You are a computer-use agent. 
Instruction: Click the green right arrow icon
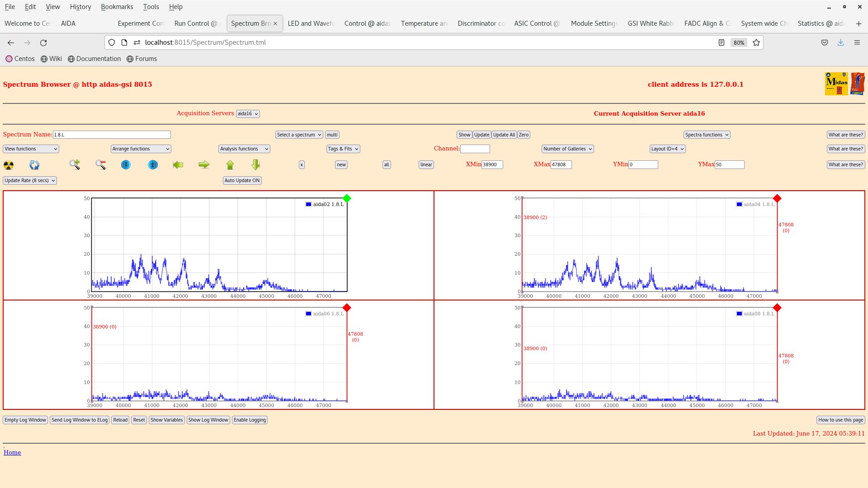tap(204, 165)
